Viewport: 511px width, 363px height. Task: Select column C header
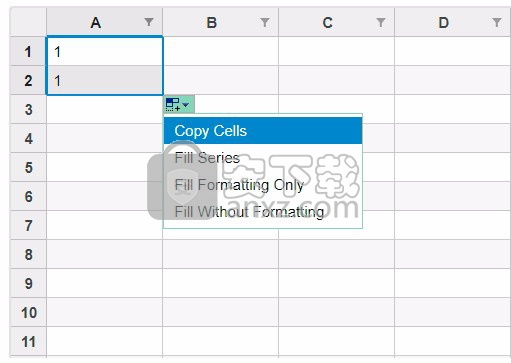tap(336, 22)
